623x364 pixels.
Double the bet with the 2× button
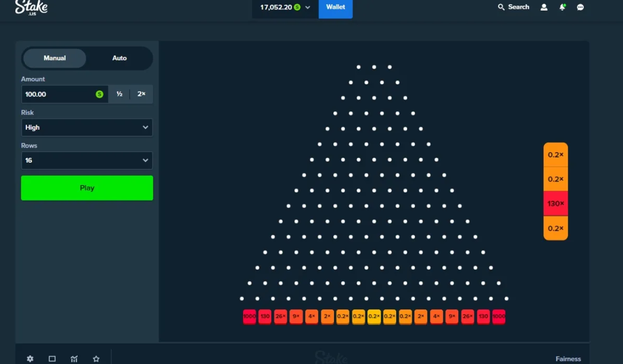point(142,94)
